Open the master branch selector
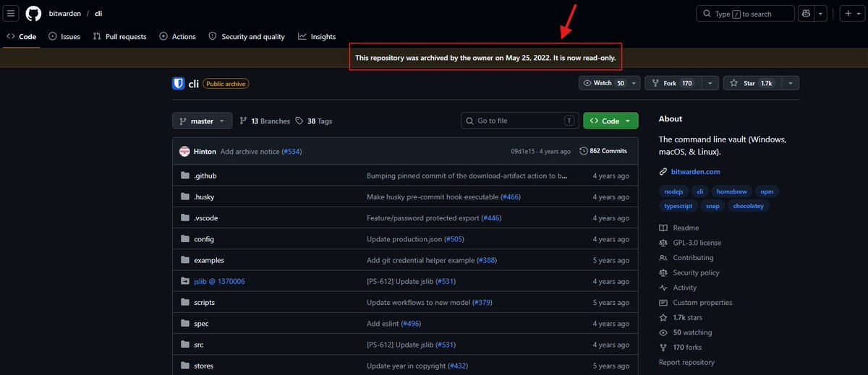Viewport: 868px width, 375px height. point(203,121)
